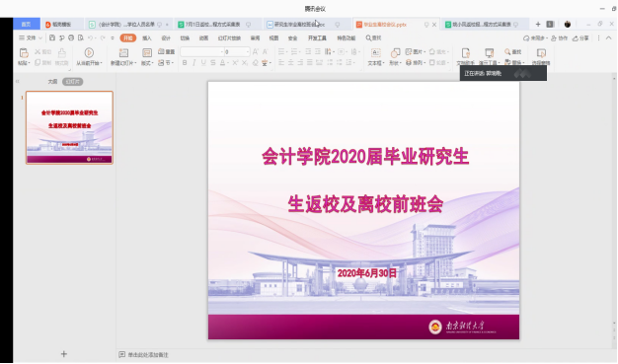Image resolution: width=618 pixels, height=364 pixels.
Task: Toggle Bold formatting button
Action: 185,62
